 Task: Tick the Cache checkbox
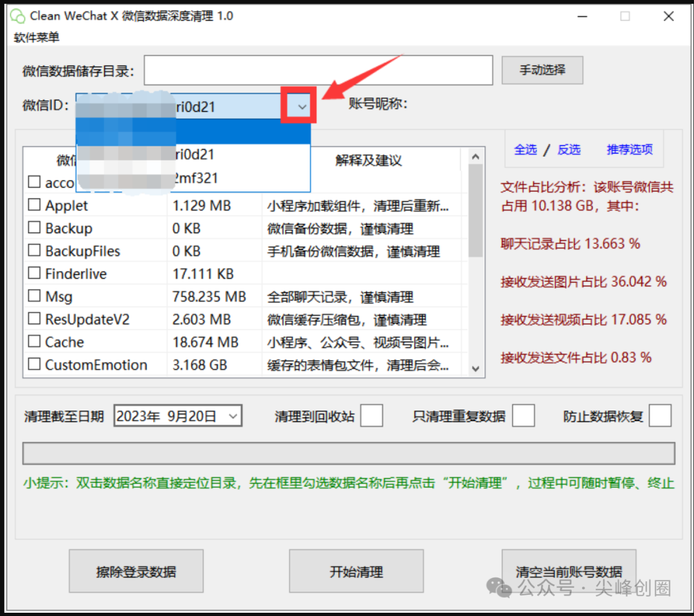pos(34,341)
